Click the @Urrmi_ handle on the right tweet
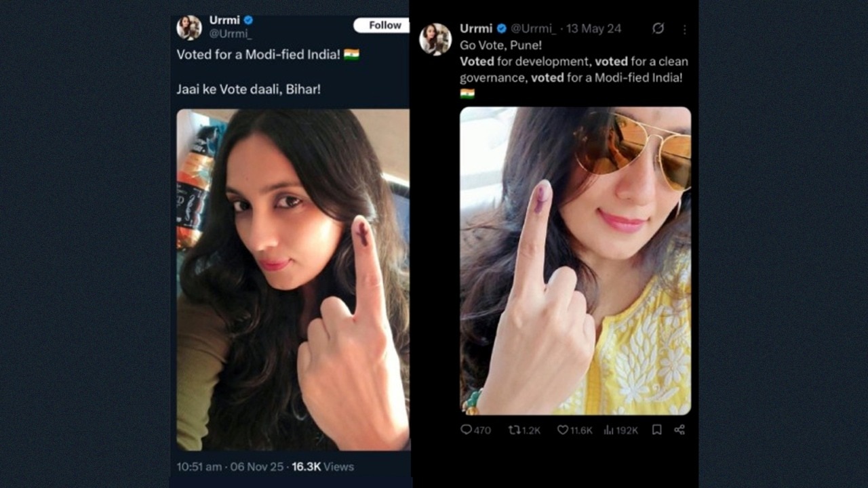 [x=535, y=28]
